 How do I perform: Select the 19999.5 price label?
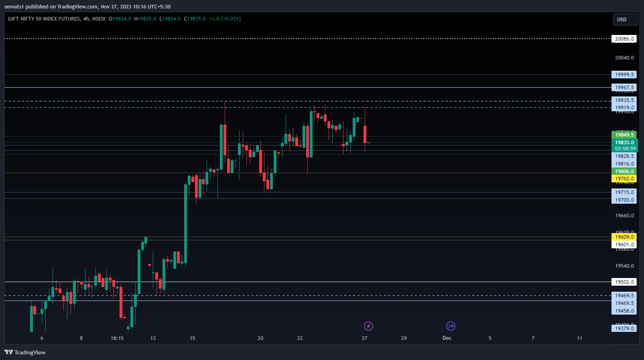[624, 74]
